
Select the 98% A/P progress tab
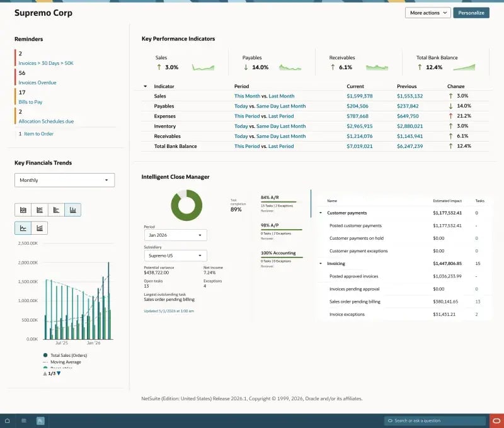pos(281,232)
